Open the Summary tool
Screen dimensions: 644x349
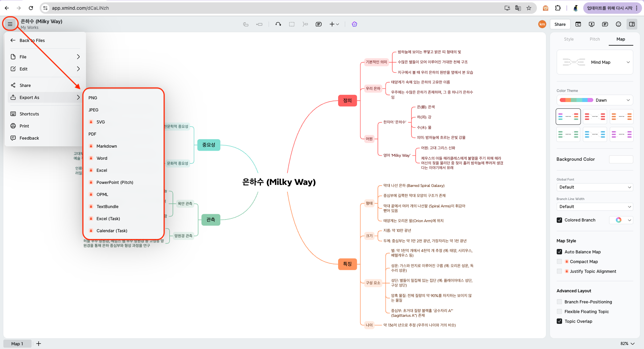tap(305, 24)
